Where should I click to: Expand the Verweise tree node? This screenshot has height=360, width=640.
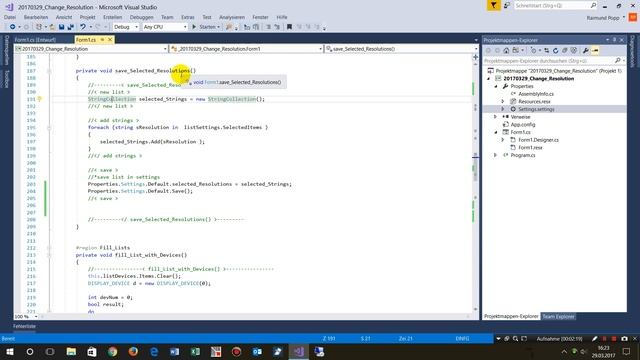[x=496, y=117]
